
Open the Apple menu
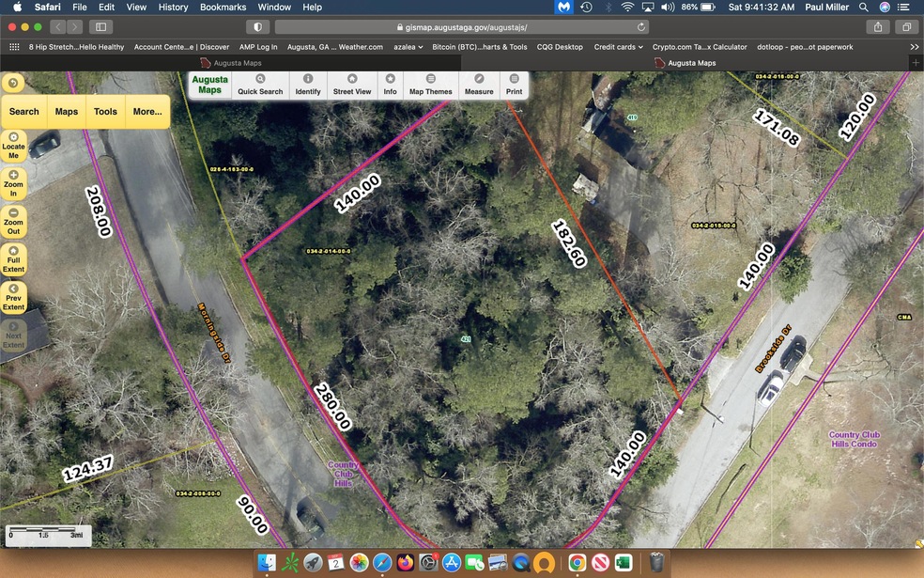point(17,8)
